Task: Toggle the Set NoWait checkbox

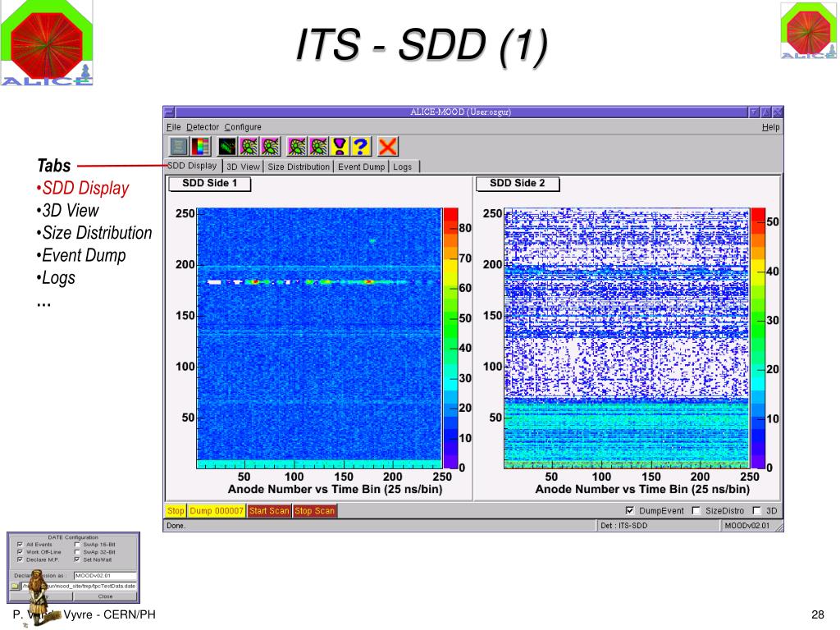Action: click(77, 559)
